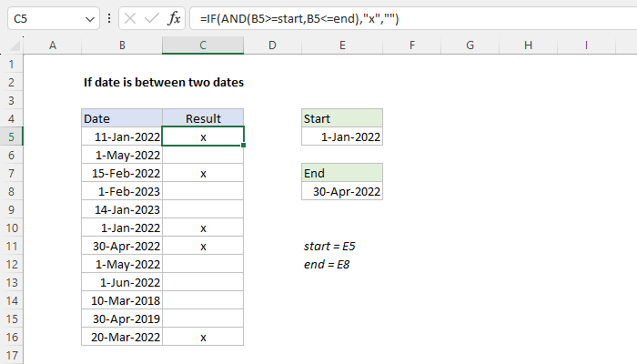Click cell containing 20-Mar-2022
This screenshot has width=637, height=364.
(x=122, y=337)
